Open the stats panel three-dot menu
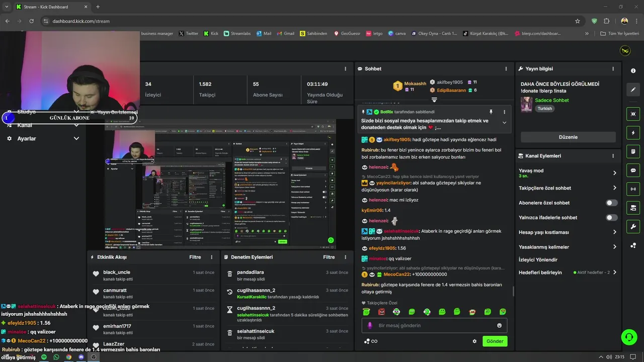 pos(345,69)
